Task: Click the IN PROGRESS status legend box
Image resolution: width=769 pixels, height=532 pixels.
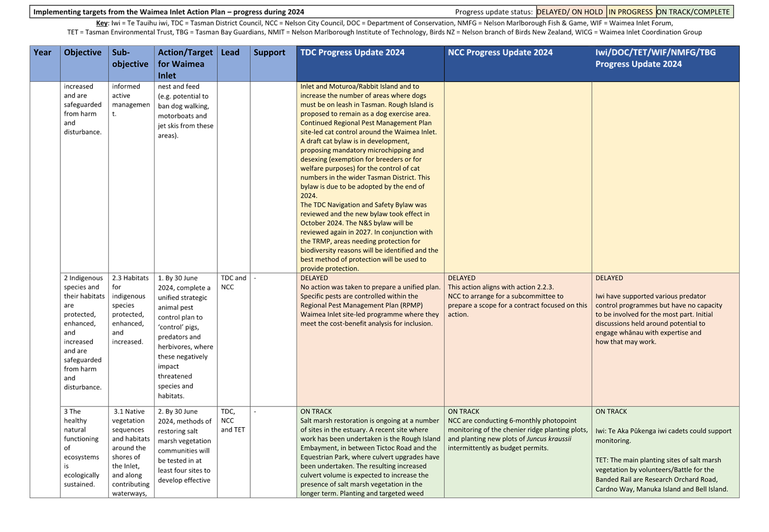Action: coord(631,12)
